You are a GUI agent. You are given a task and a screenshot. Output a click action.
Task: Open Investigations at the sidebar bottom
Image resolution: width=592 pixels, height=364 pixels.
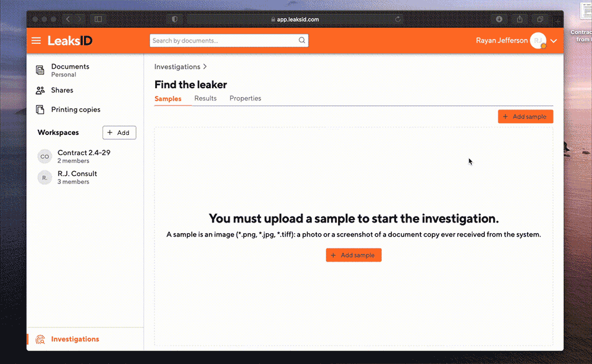[x=75, y=339]
